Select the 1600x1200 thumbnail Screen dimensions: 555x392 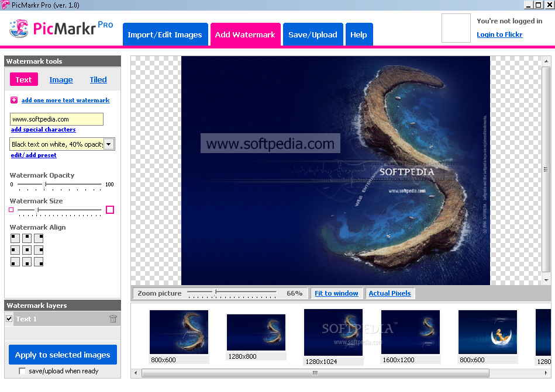[x=410, y=332]
